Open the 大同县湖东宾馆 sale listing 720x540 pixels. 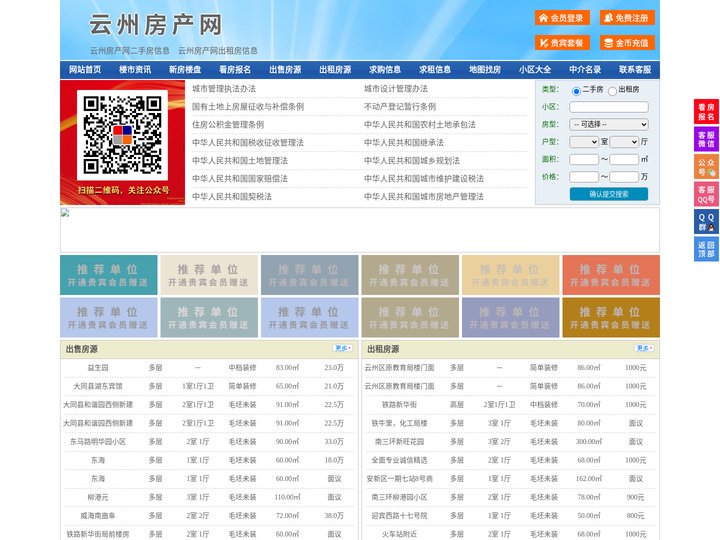[x=98, y=386]
